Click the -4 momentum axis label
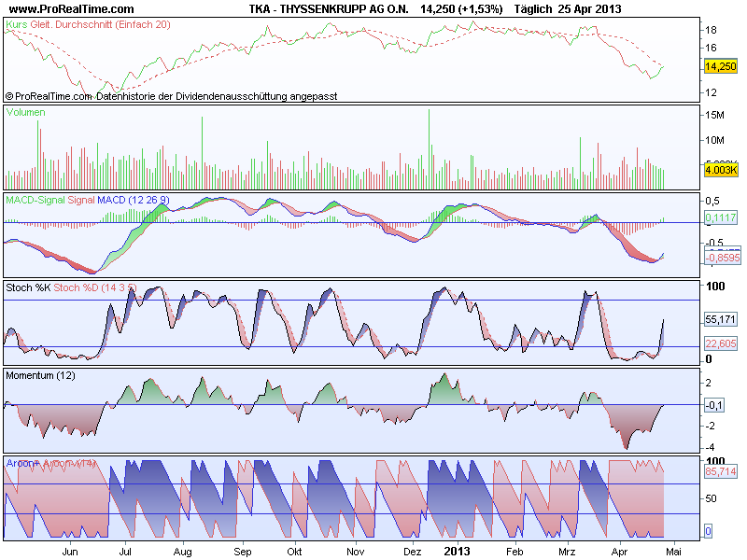747x560 pixels. 710,447
